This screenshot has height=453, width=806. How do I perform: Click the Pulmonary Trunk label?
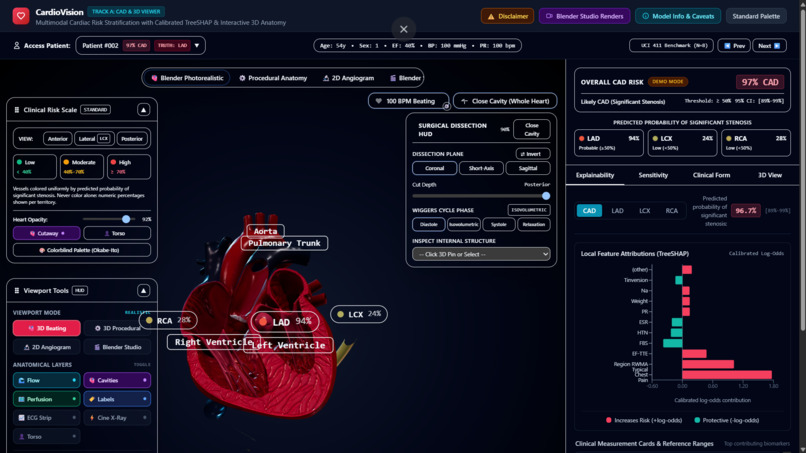point(284,243)
